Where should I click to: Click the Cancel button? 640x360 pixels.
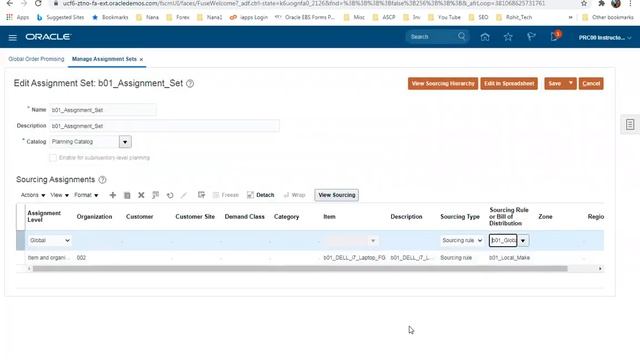(591, 83)
